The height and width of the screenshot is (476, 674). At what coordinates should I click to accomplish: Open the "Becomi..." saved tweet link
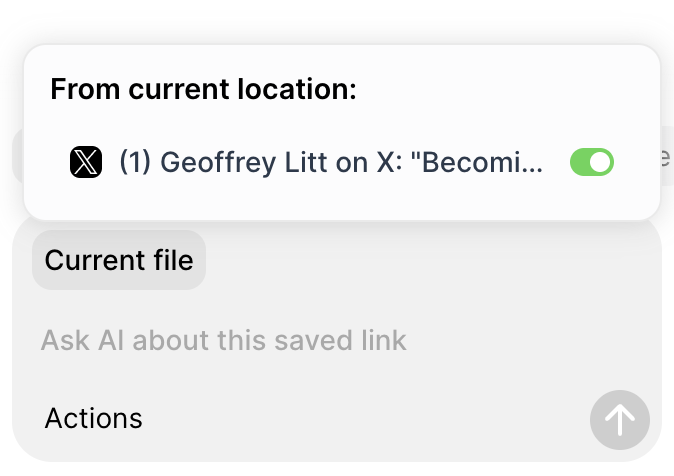[x=331, y=162]
